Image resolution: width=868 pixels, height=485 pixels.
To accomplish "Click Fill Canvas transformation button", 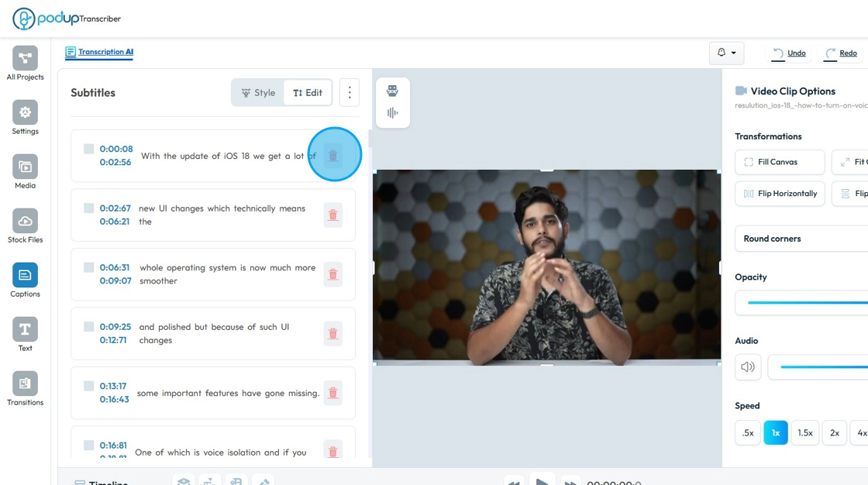I will pyautogui.click(x=780, y=162).
